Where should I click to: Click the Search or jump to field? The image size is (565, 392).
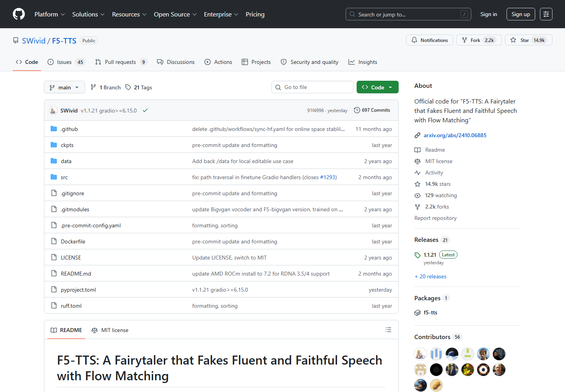point(408,14)
